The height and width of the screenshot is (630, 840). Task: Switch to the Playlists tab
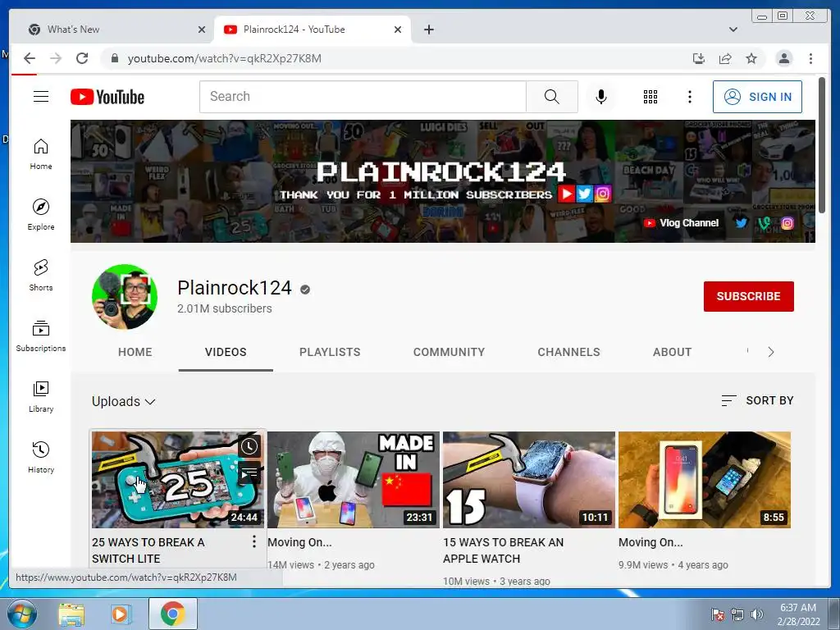tap(330, 352)
